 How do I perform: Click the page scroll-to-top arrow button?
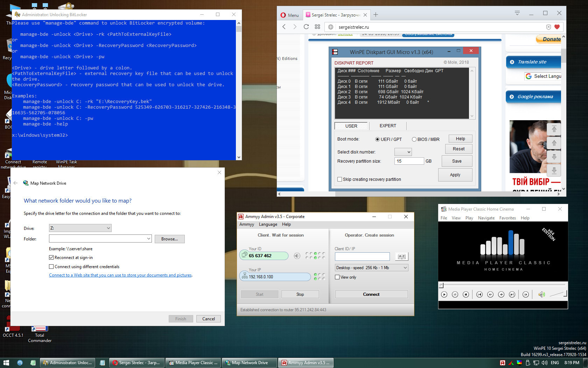554,129
